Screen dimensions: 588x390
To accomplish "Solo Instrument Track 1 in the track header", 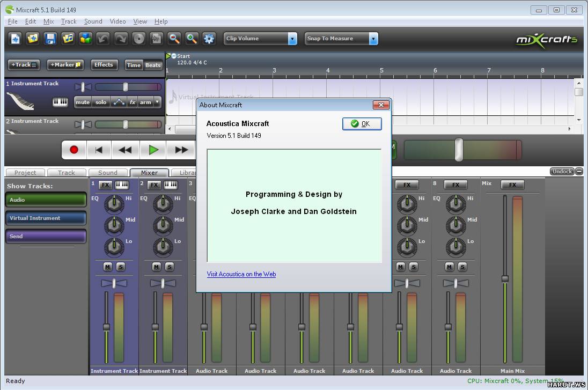I will (x=101, y=102).
